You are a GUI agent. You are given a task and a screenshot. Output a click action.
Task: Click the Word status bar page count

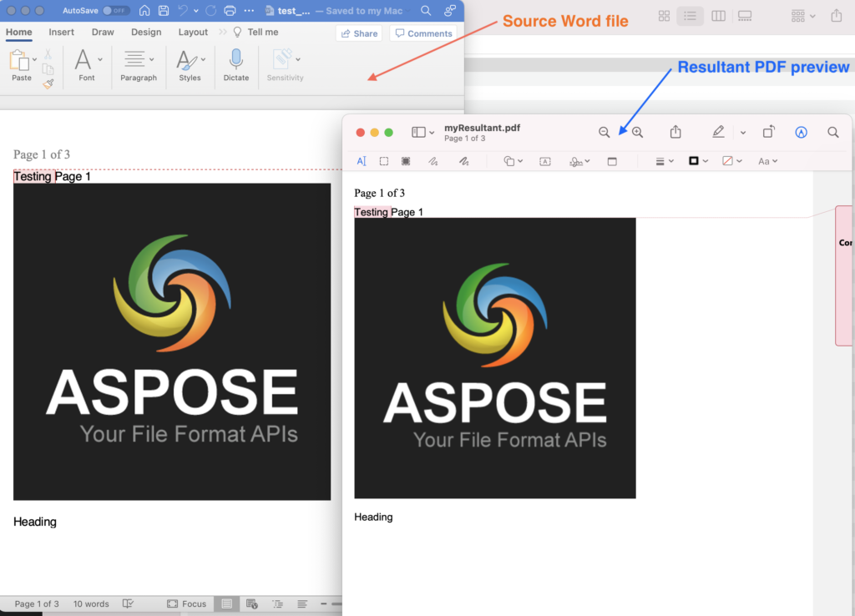[x=37, y=603]
